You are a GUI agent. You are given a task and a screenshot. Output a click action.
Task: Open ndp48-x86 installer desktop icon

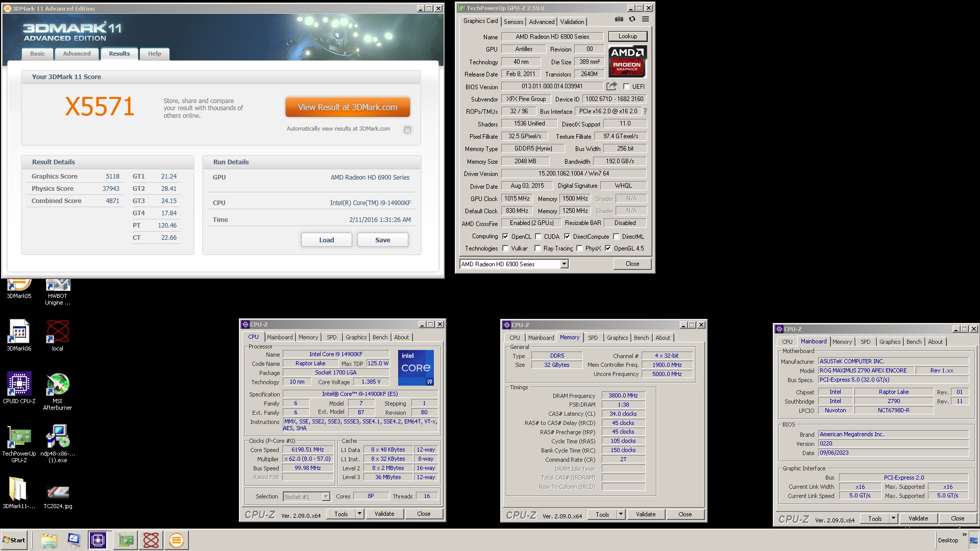(x=58, y=444)
